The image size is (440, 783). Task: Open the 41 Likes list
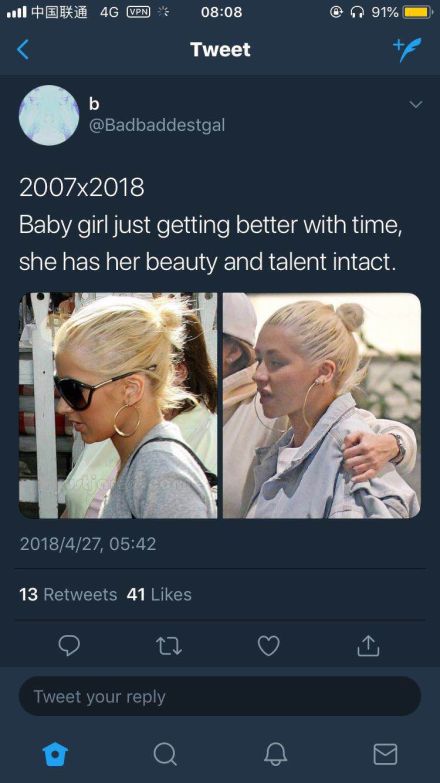pos(159,594)
